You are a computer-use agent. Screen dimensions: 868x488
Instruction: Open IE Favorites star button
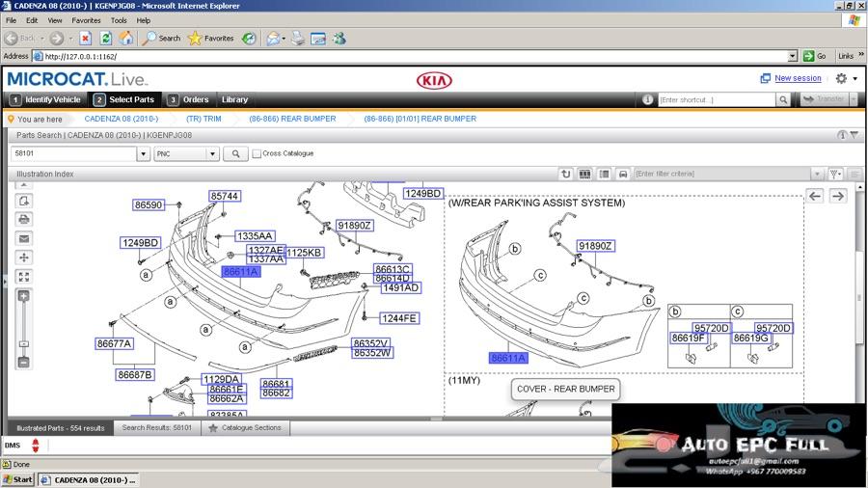(x=211, y=39)
